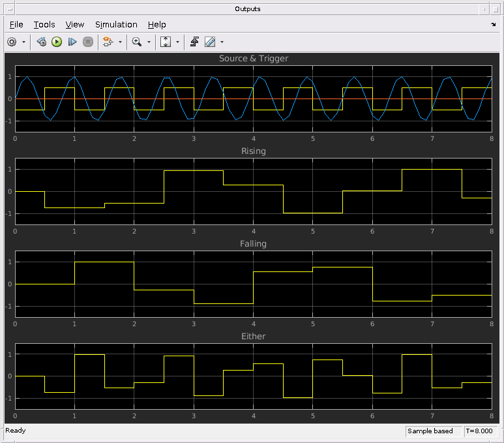Expand the arrow next to the block highlight icon
The image size is (504, 443).
pos(120,42)
